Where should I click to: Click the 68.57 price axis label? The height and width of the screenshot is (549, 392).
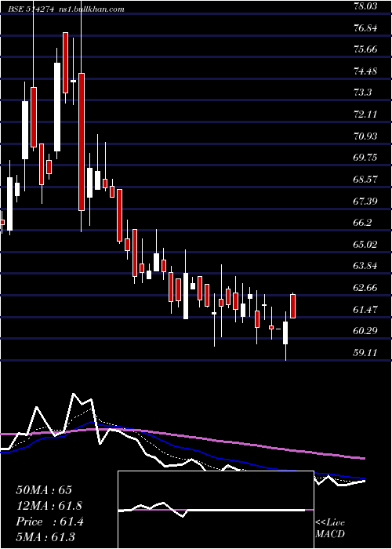point(365,180)
